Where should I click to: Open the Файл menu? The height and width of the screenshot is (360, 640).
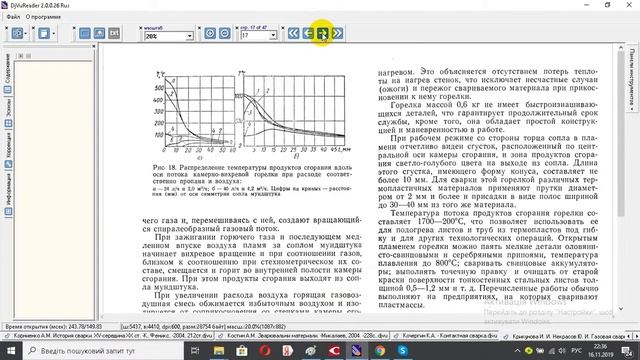(x=13, y=17)
